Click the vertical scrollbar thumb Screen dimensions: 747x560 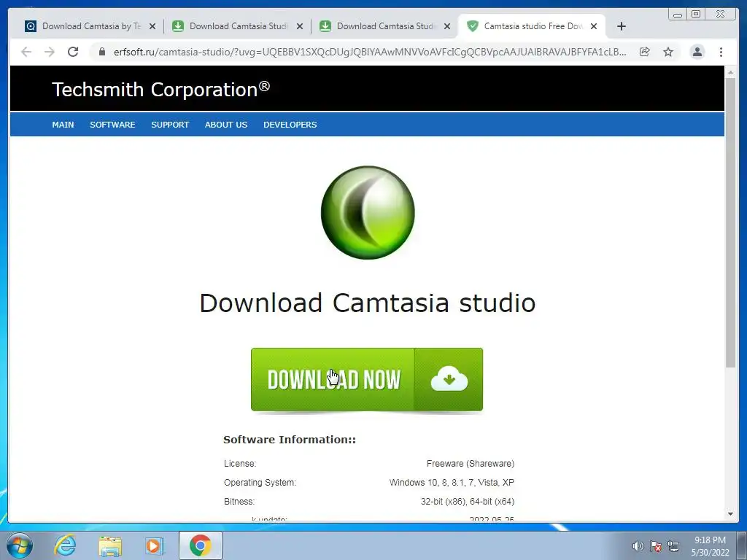click(730, 222)
